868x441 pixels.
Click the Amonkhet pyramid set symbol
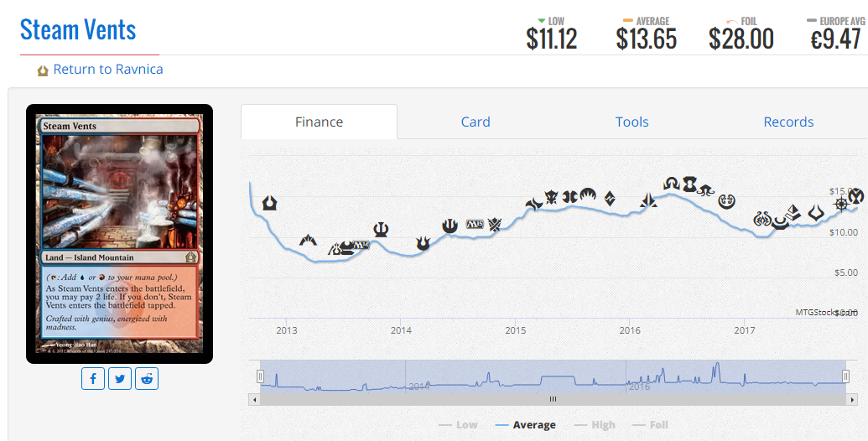click(793, 212)
